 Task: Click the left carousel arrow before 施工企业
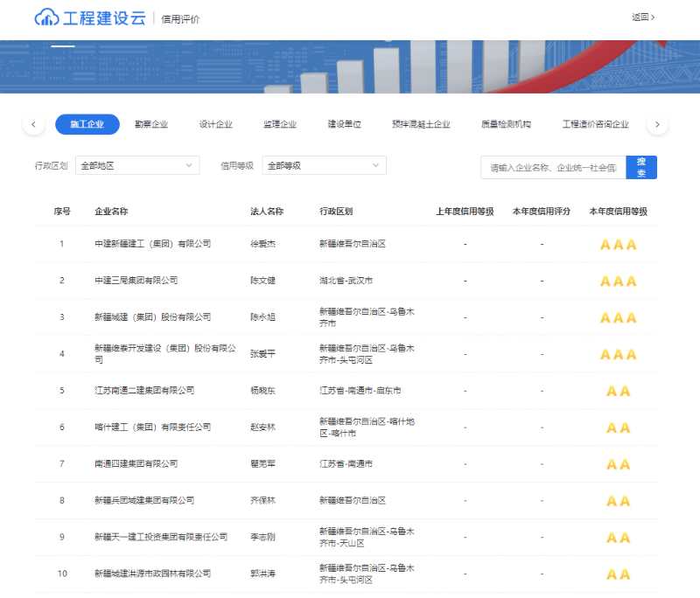(33, 124)
